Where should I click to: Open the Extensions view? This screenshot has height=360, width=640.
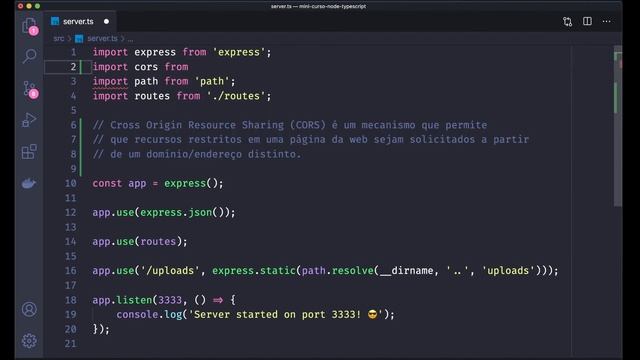coord(29,152)
